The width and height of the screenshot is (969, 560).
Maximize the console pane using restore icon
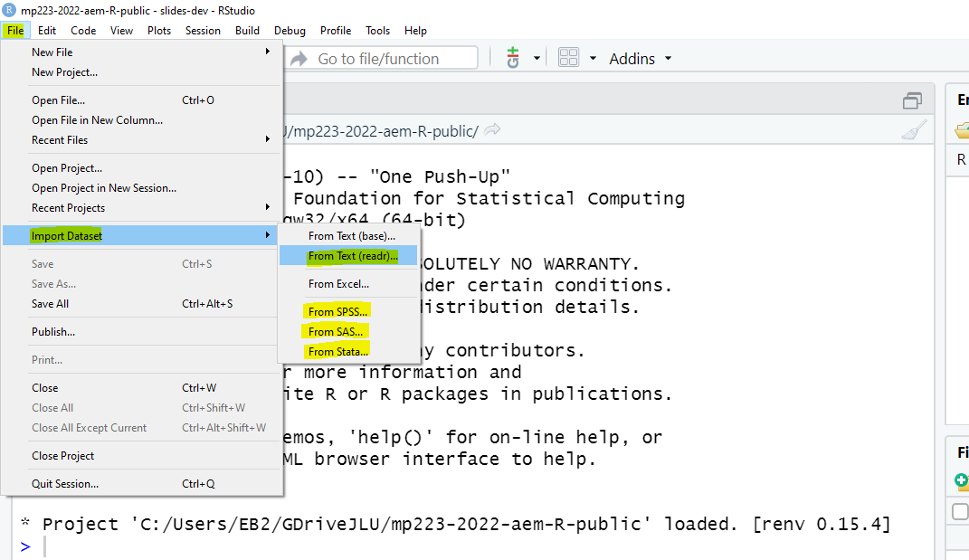[913, 100]
